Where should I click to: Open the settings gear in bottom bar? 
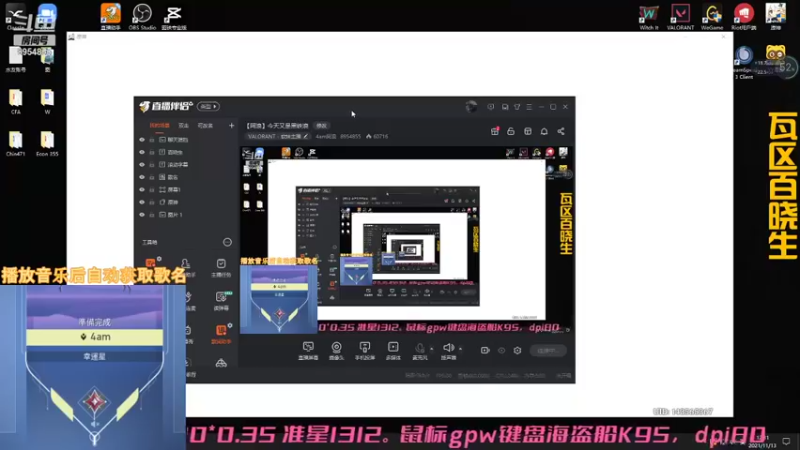517,351
